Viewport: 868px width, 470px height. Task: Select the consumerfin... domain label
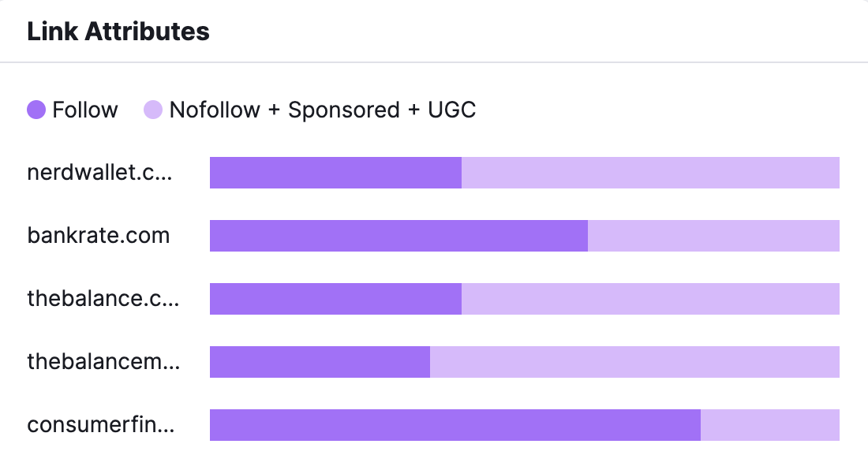(x=101, y=425)
